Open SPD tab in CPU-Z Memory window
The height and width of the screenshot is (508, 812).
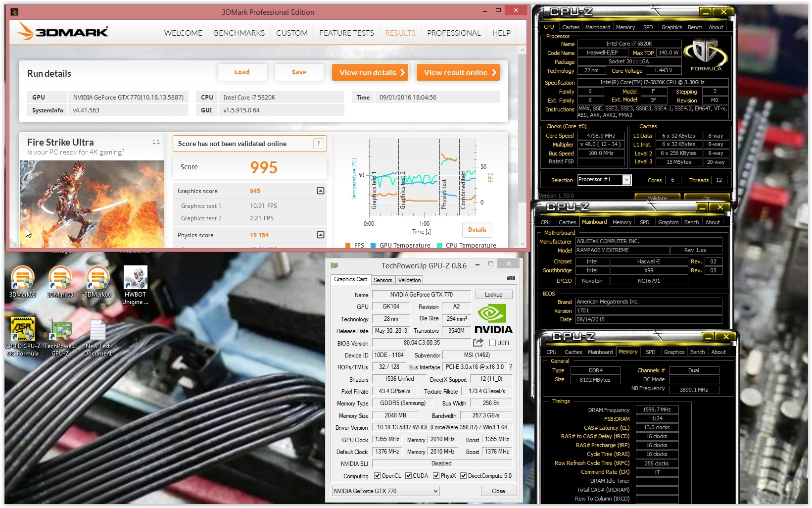pyautogui.click(x=650, y=352)
